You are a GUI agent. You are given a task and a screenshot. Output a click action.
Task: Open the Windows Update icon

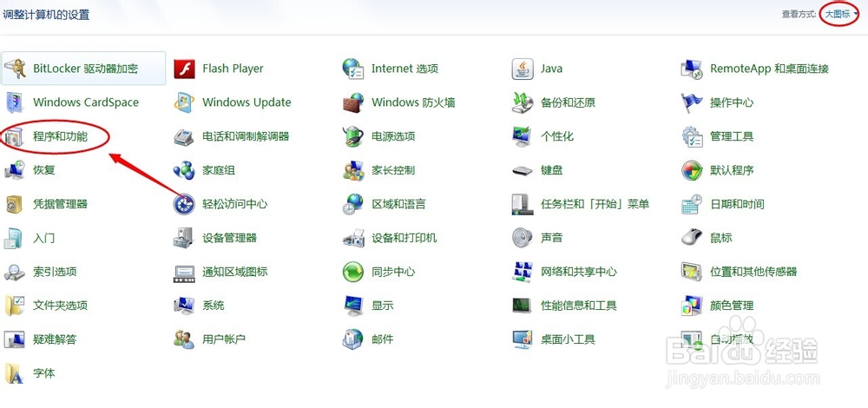(184, 103)
